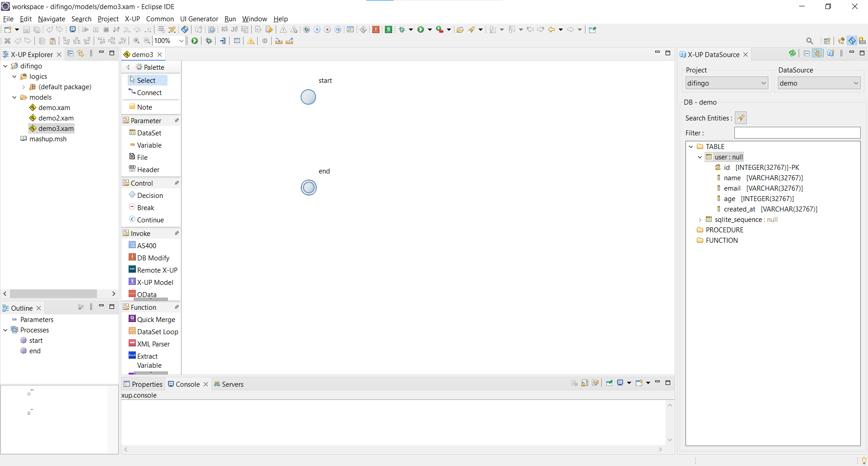Pick the Decision control from palette

(149, 195)
